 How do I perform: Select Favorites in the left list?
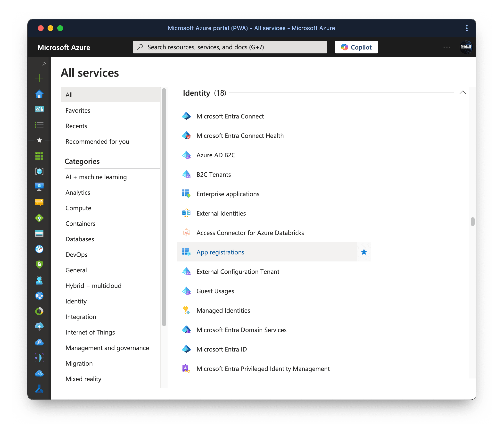(x=110, y=110)
